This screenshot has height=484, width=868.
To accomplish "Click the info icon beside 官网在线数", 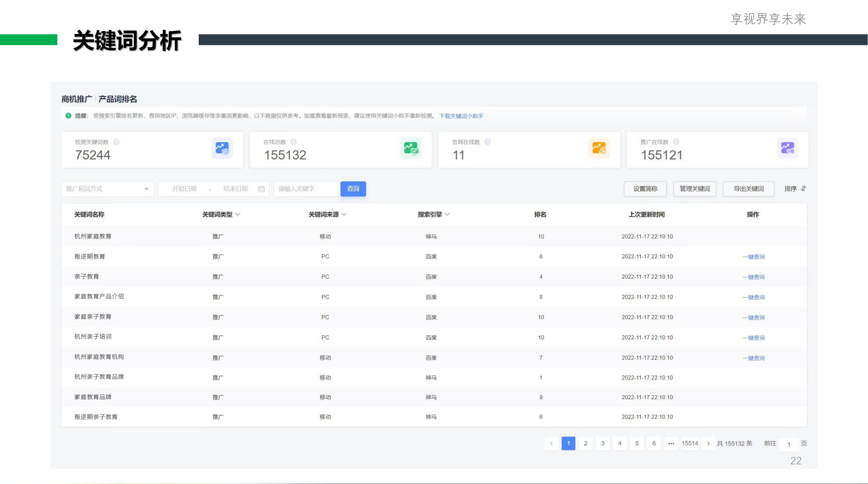I will click(488, 142).
